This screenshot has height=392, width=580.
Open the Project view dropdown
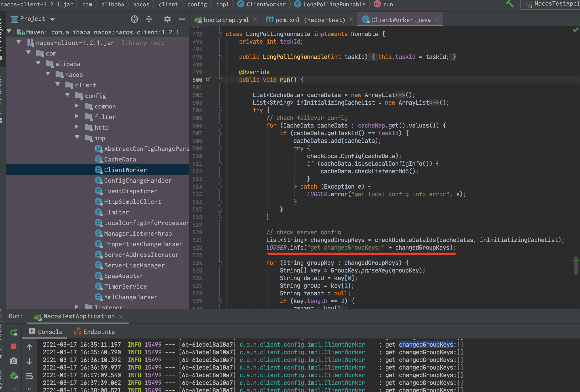(52, 19)
